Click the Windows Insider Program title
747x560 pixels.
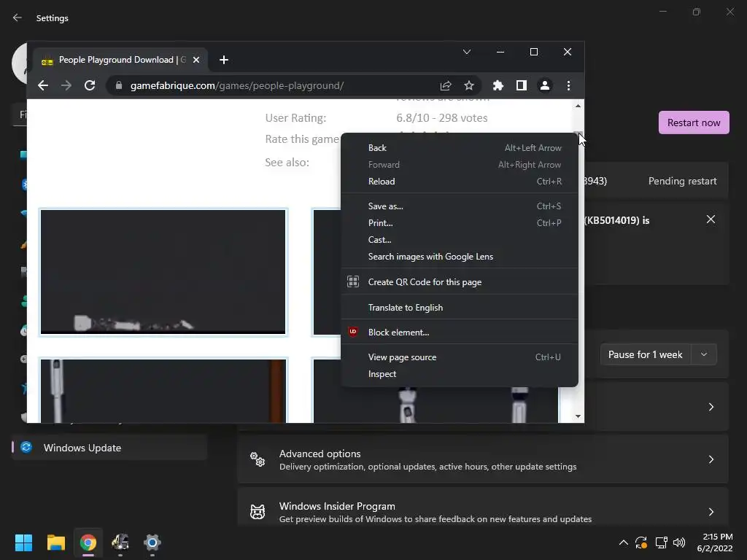point(337,506)
